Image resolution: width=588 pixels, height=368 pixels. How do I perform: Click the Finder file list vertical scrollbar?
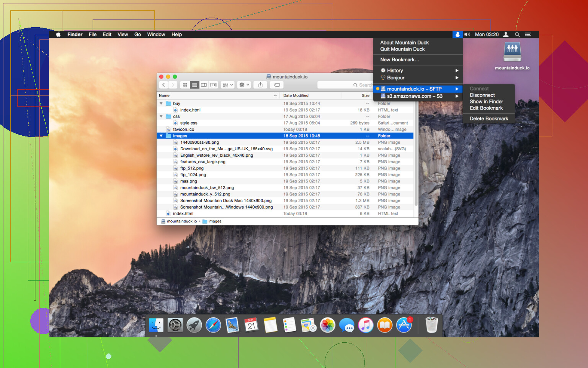(x=416, y=153)
